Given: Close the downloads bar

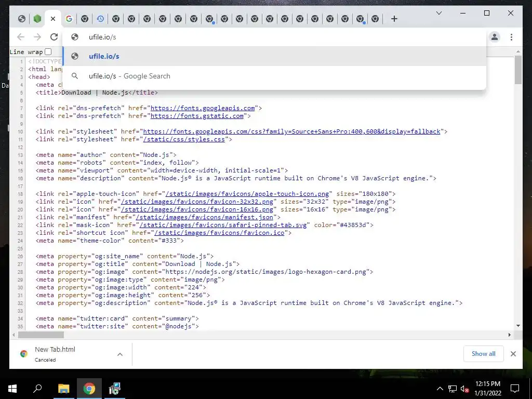Looking at the screenshot, I should click(x=513, y=354).
